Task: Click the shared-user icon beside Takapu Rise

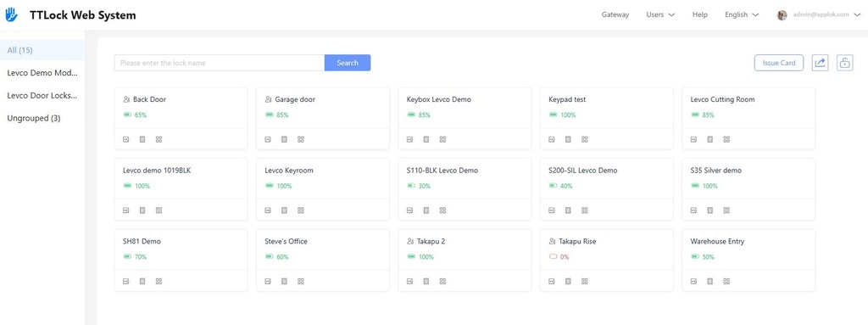Action: click(x=552, y=241)
